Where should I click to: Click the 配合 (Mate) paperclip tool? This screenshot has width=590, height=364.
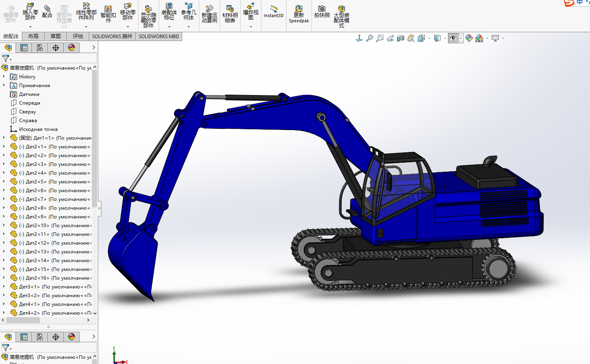[x=47, y=12]
